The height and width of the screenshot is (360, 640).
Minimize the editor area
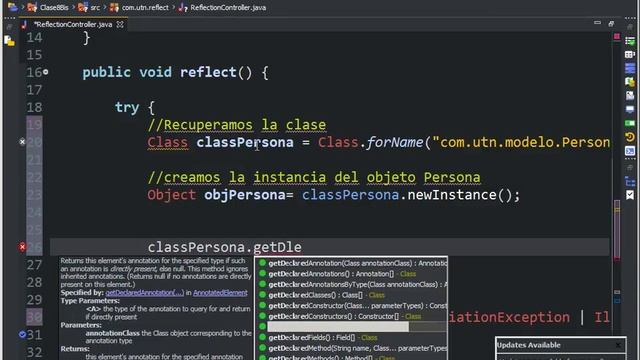coord(597,23)
